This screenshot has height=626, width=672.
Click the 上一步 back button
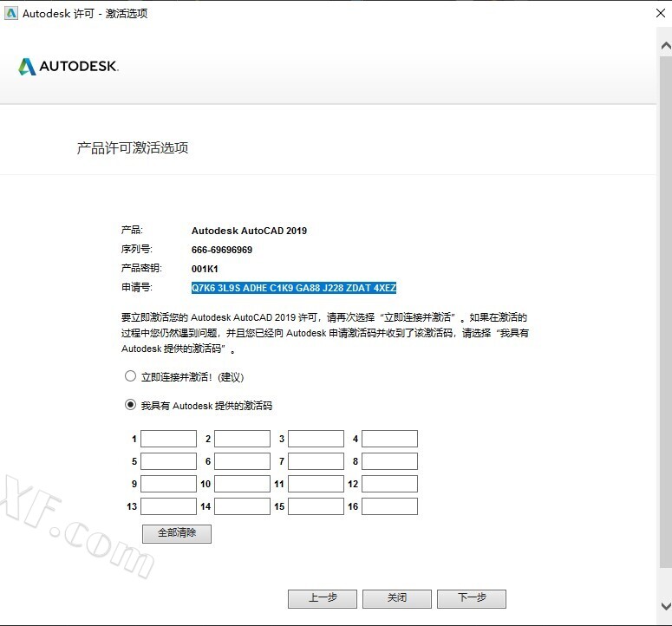323,598
